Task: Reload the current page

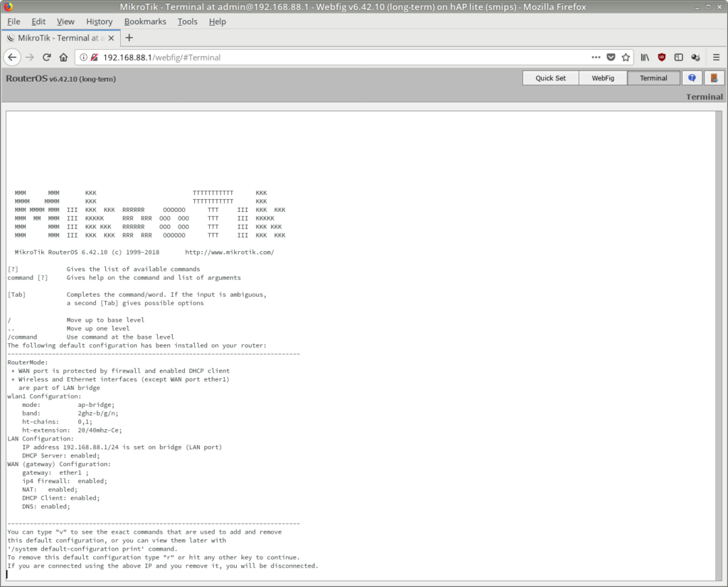Action: pyautogui.click(x=46, y=57)
